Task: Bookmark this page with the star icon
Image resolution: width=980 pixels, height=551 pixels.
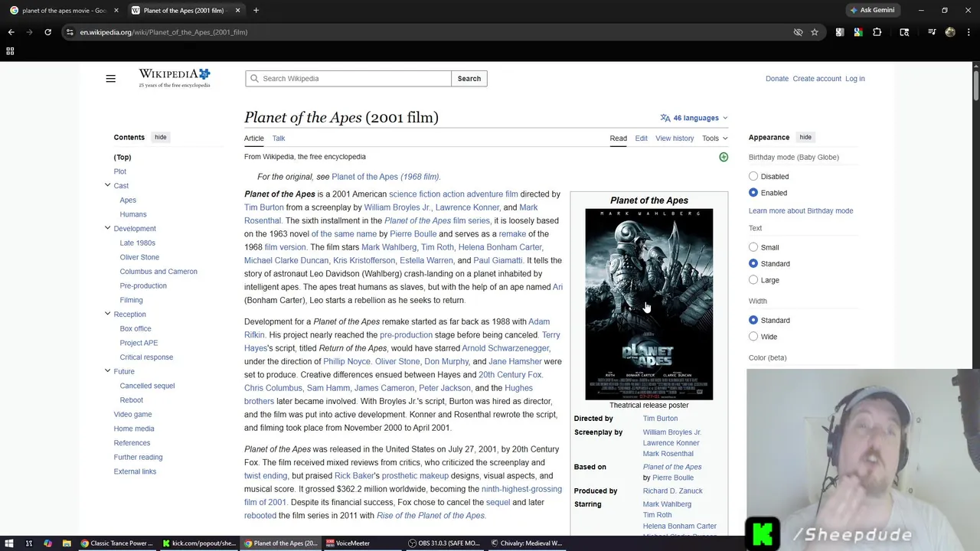Action: (815, 32)
